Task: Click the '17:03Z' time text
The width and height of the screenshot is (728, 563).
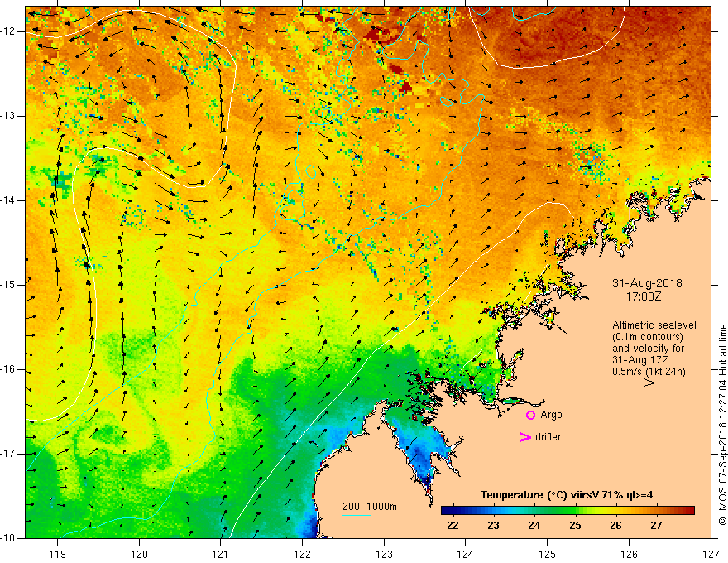Action: click(644, 296)
